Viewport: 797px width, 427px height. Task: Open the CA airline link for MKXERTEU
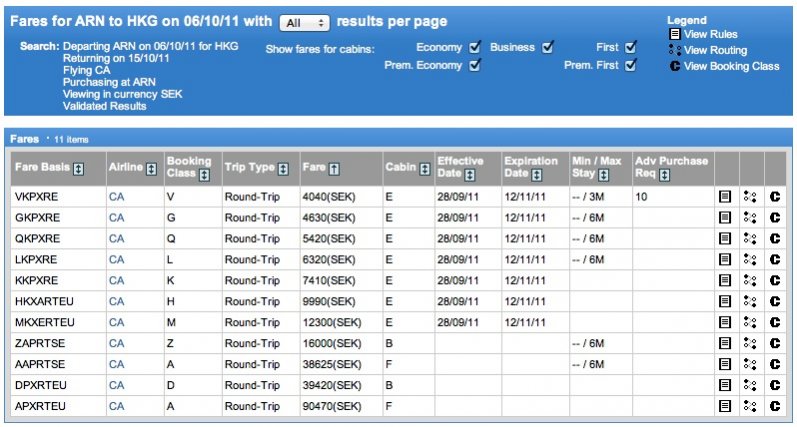pyautogui.click(x=116, y=322)
